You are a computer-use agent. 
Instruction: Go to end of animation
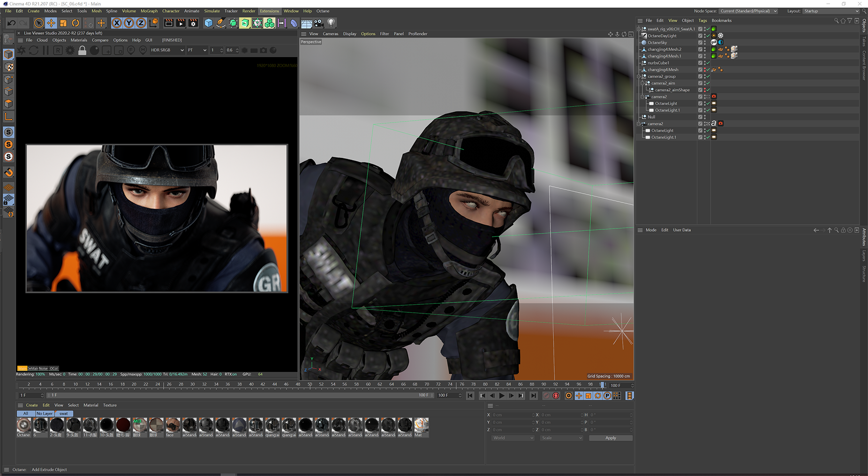[533, 396]
